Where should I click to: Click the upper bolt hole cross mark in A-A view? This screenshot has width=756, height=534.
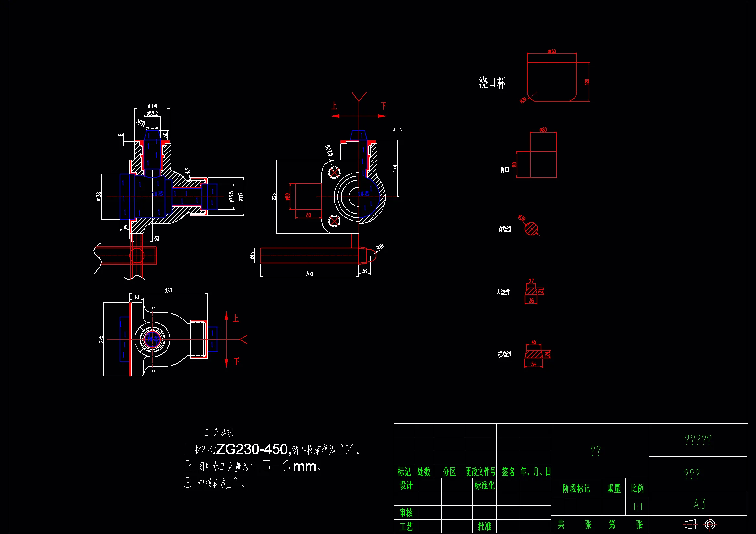click(334, 172)
